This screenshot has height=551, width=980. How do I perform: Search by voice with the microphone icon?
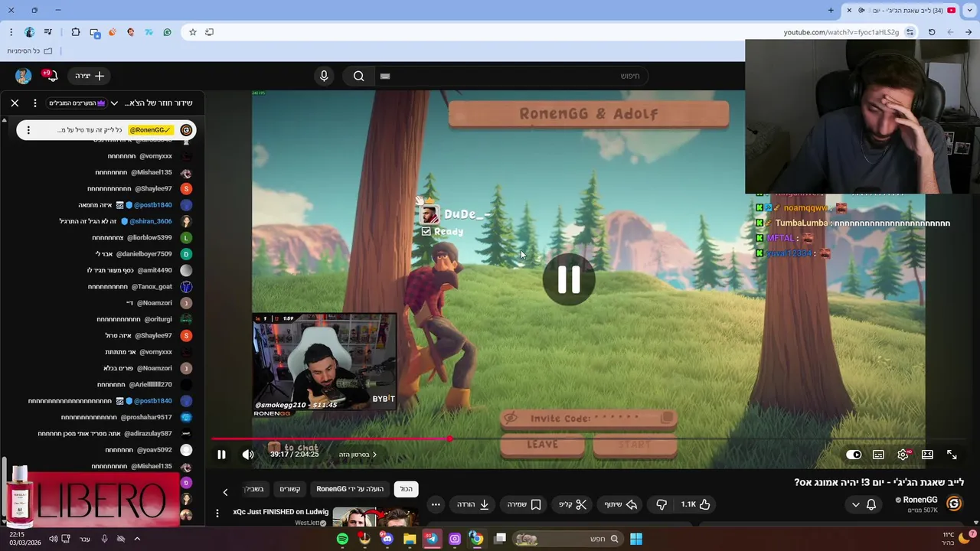[324, 76]
